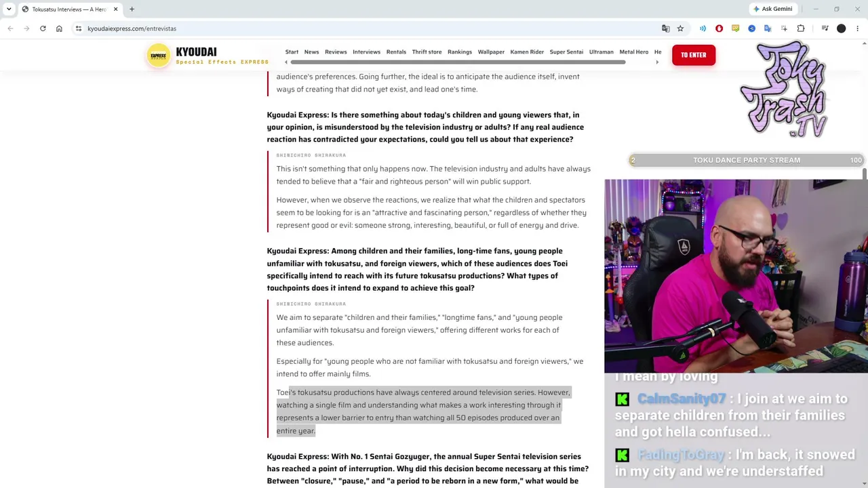The height and width of the screenshot is (488, 868).
Task: Click the Kyoudai Express round yellow logo
Action: pos(159,56)
